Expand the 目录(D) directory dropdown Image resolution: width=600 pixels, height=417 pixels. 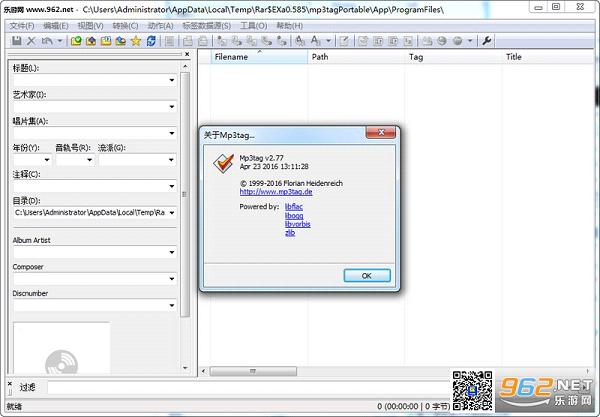tap(172, 213)
